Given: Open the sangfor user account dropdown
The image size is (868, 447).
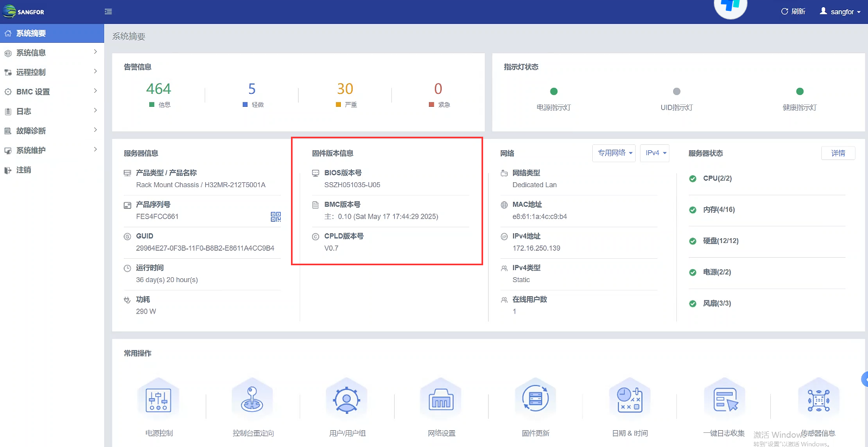Looking at the screenshot, I should [840, 11].
